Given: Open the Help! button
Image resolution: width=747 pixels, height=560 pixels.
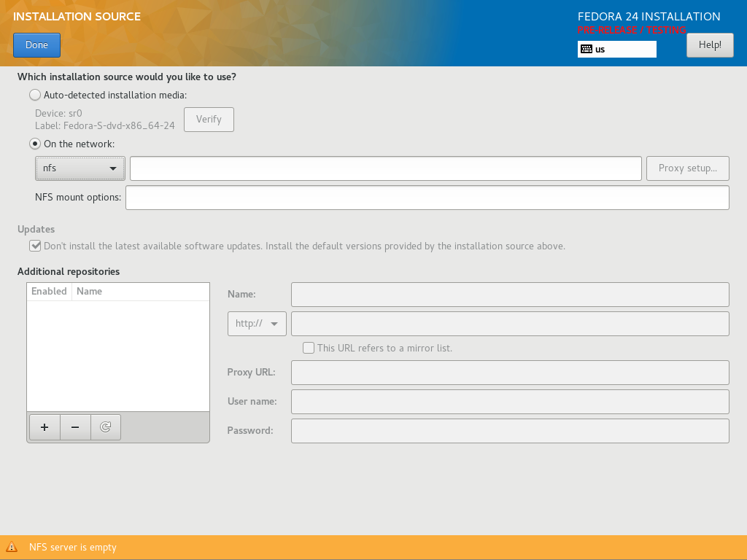Looking at the screenshot, I should coord(710,45).
